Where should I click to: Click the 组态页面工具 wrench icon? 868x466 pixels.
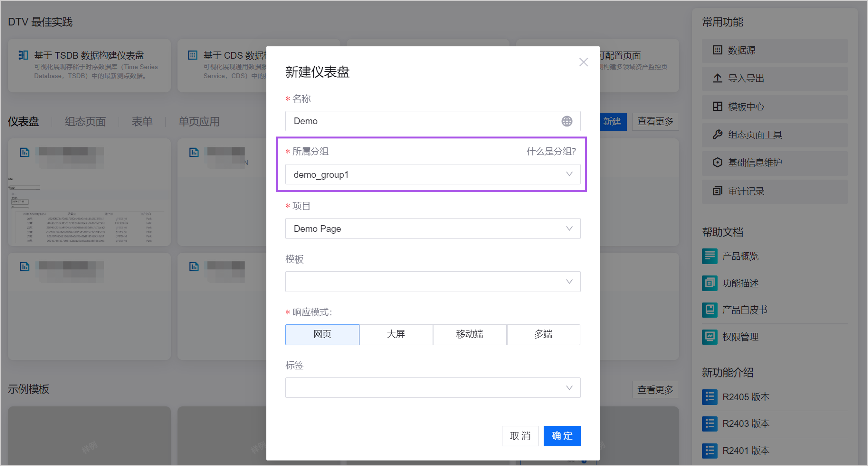(x=717, y=135)
